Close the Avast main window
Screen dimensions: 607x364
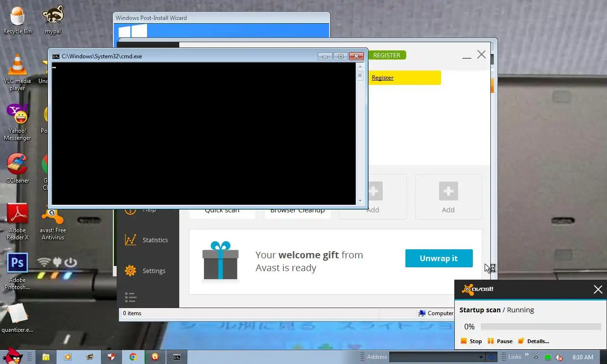click(481, 55)
